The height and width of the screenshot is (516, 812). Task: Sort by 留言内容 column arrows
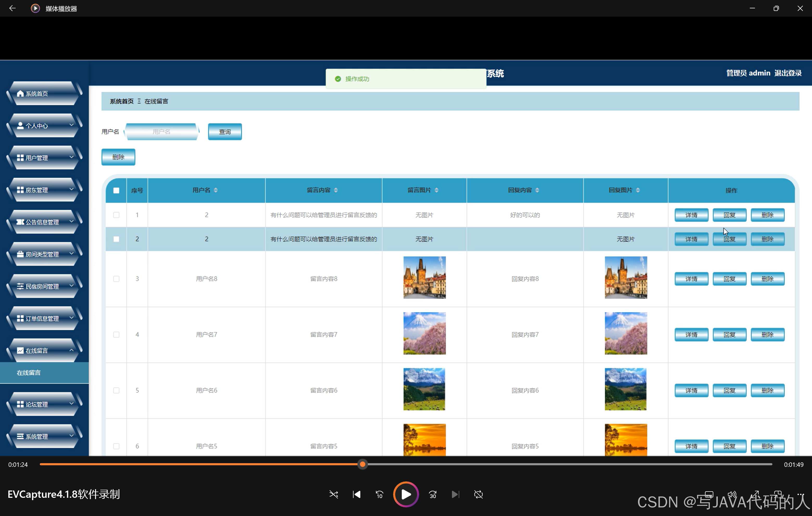[x=336, y=190]
